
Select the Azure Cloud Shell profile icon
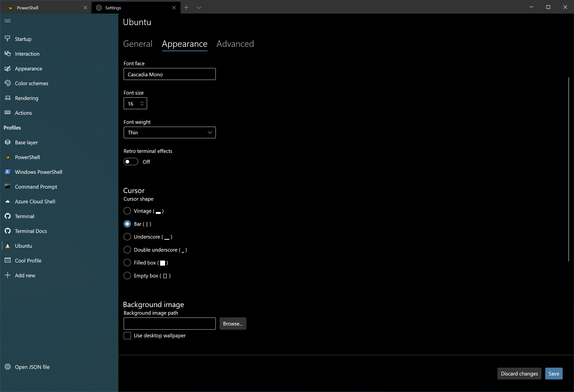8,202
